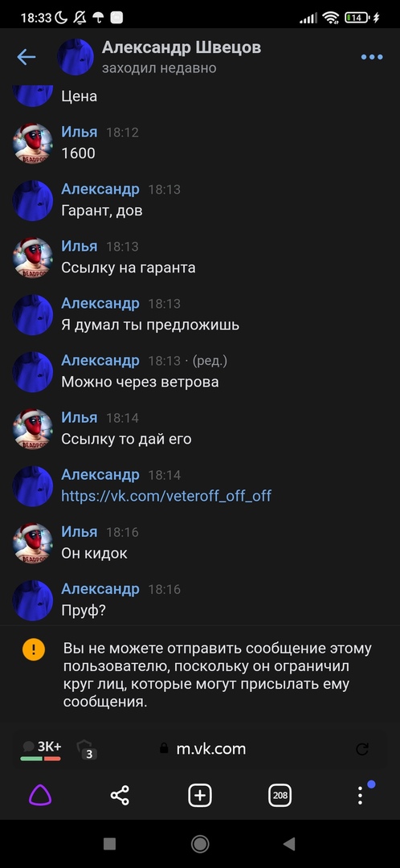Add a new tab with plus icon

pyautogui.click(x=200, y=796)
